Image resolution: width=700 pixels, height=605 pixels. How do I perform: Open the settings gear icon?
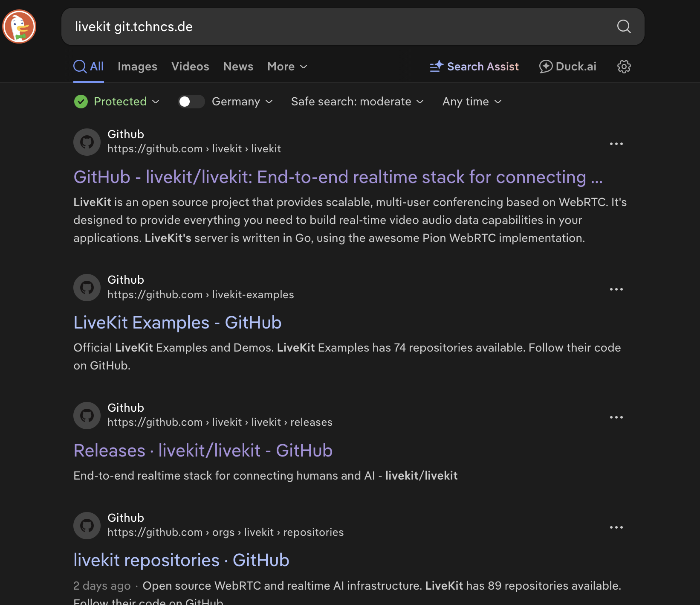624,67
